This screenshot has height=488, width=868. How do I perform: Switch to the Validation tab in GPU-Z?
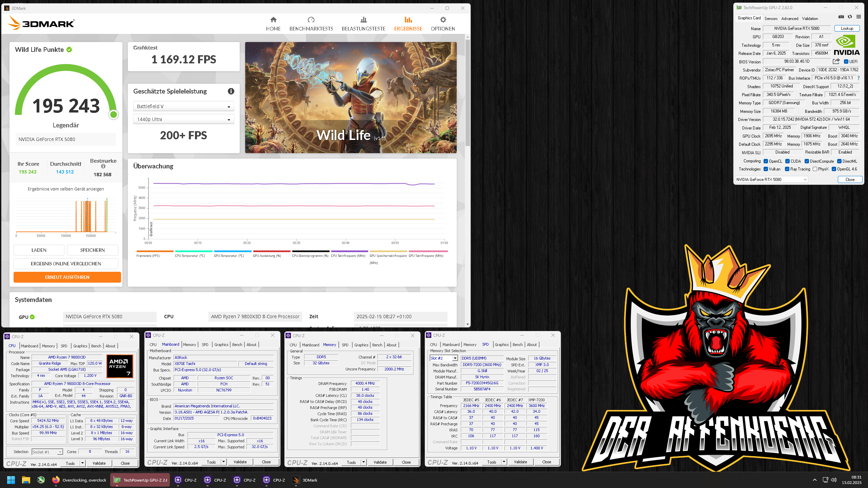(x=810, y=19)
